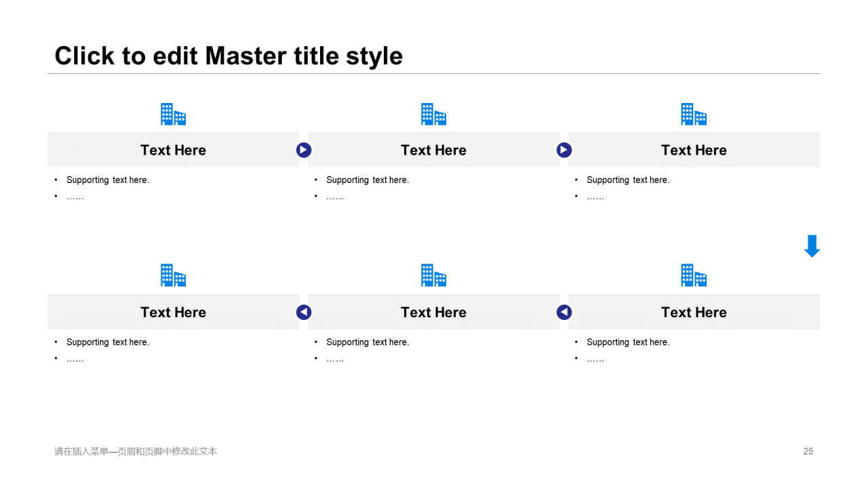Select the top-left 'Text Here' heading box
Screen dimensions: 868x488
coord(173,150)
